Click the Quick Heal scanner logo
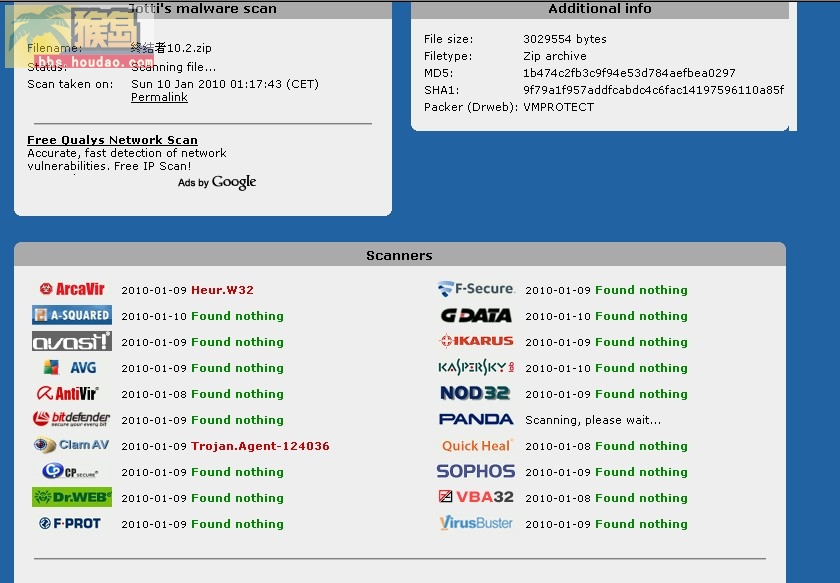The image size is (840, 583). click(477, 445)
